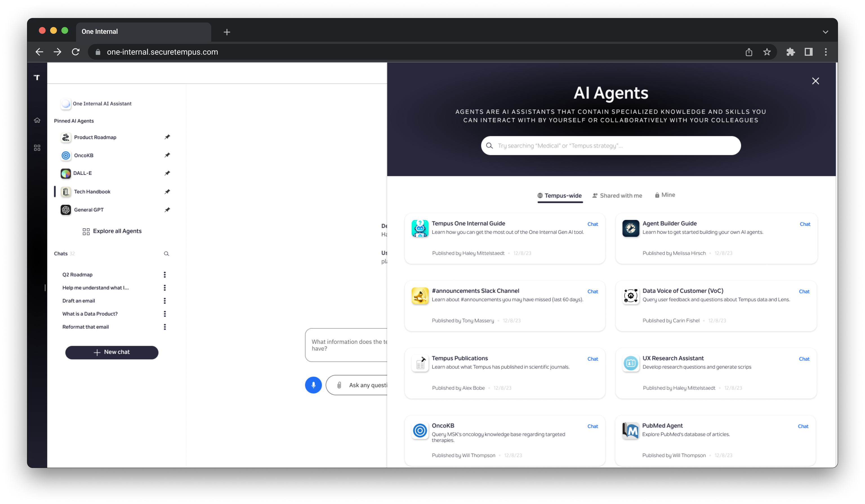The image size is (865, 504).
Task: Unpin the DALL-E agent
Action: [x=167, y=173]
